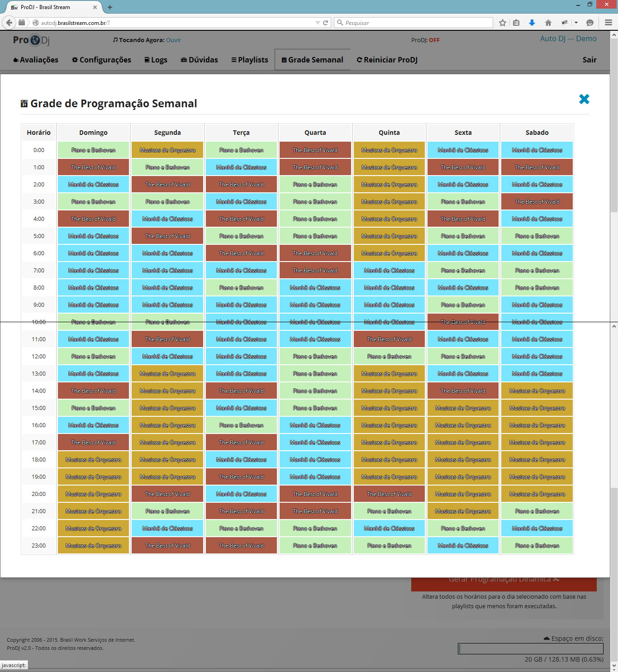Image resolution: width=618 pixels, height=672 pixels.
Task: Click the Ouvir link
Action: (173, 40)
